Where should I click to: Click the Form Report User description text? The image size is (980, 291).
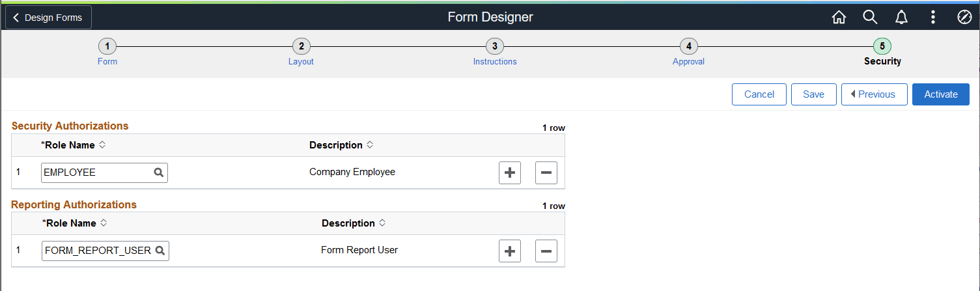(x=359, y=250)
